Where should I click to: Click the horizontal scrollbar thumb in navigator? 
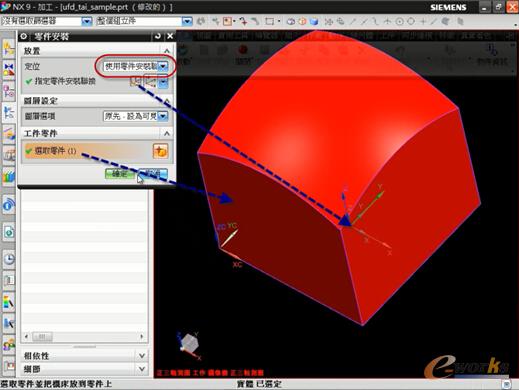click(42, 336)
